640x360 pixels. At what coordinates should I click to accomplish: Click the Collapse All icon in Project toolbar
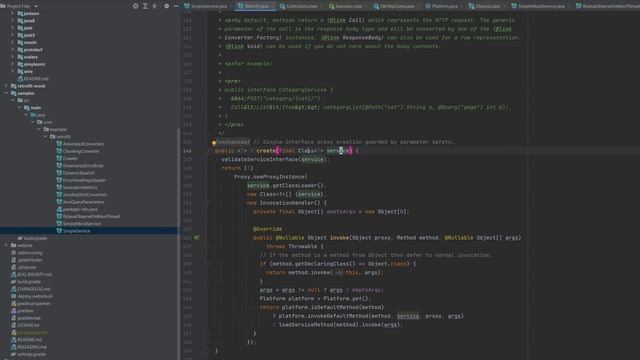(154, 6)
